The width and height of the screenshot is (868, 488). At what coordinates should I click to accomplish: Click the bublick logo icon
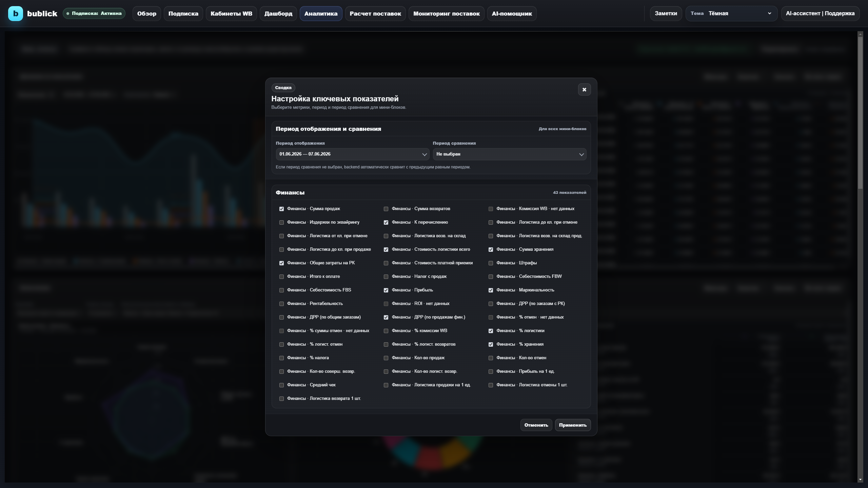point(16,14)
